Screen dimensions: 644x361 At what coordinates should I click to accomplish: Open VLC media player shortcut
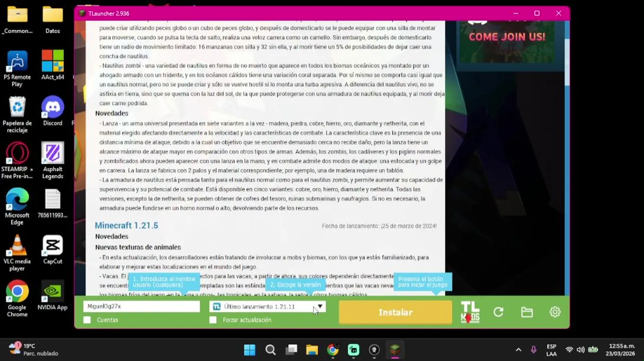tap(17, 253)
